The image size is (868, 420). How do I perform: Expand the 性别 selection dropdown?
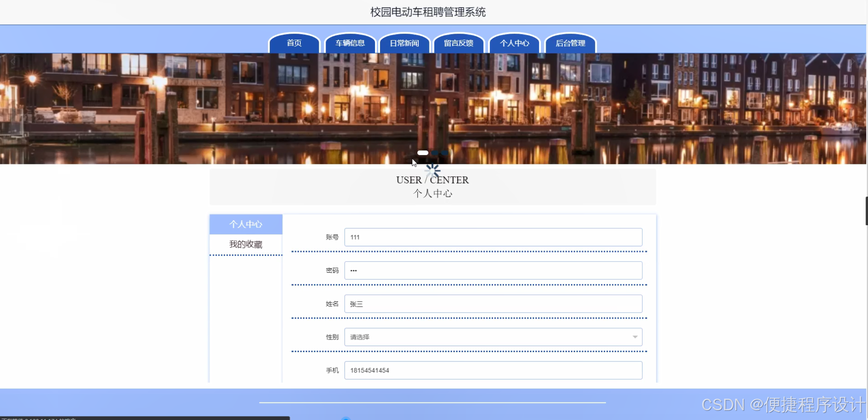[x=493, y=337]
